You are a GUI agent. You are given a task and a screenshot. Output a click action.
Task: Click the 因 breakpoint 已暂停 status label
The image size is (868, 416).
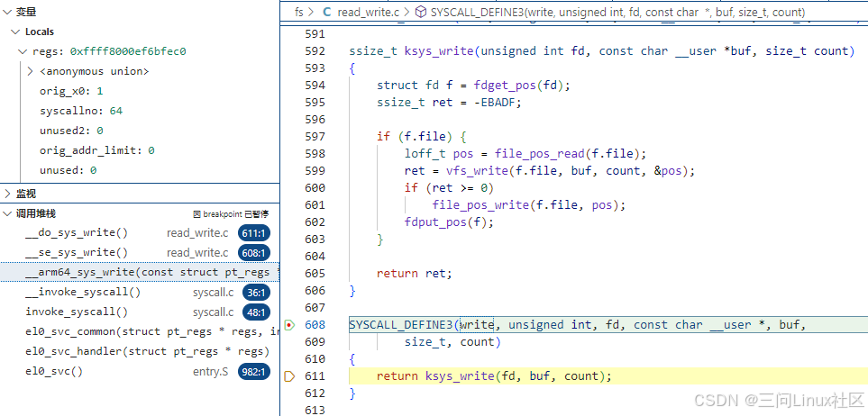(x=231, y=214)
